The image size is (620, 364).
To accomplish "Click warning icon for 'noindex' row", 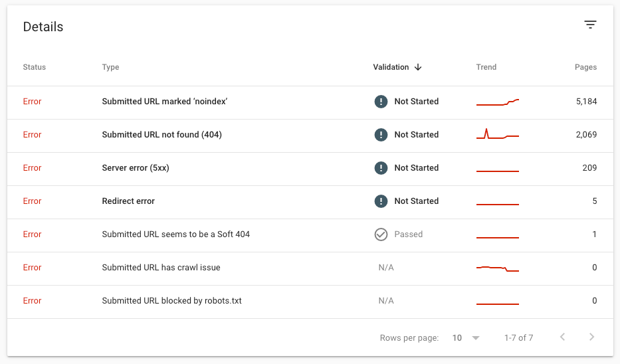I will [x=381, y=102].
